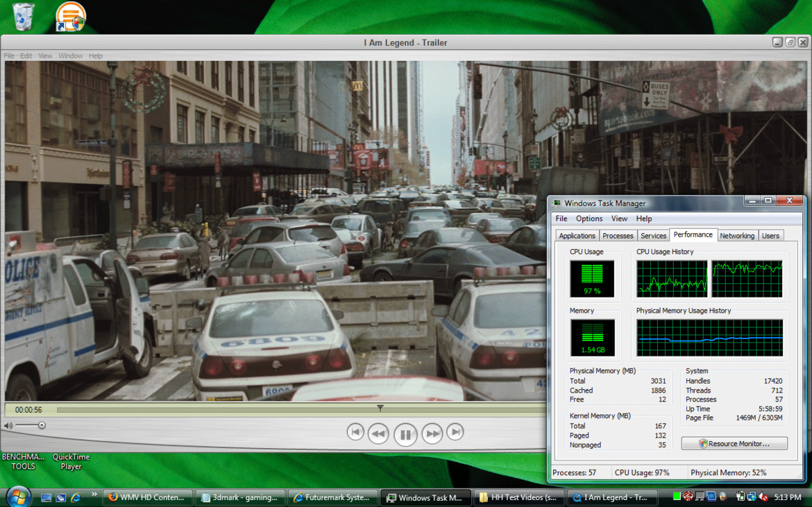Click Switch between windows quick launch icon
Screen dimensions: 812x507
coord(60,498)
